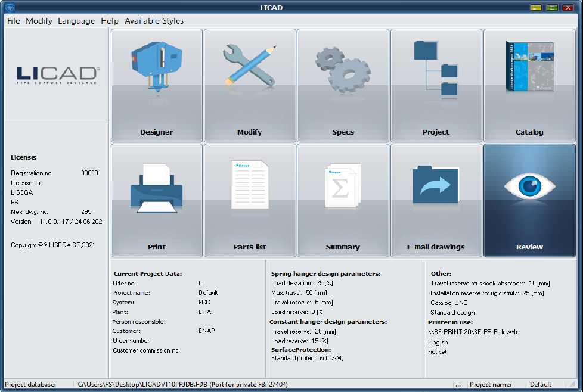
Task: Click the 'Load deviation: 25 [%]' line
Action: click(302, 283)
